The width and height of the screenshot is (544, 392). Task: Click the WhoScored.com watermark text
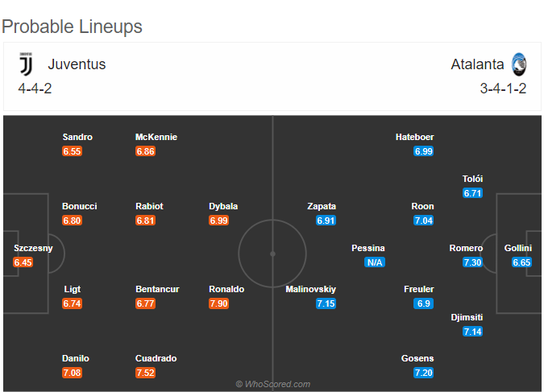pos(272,384)
